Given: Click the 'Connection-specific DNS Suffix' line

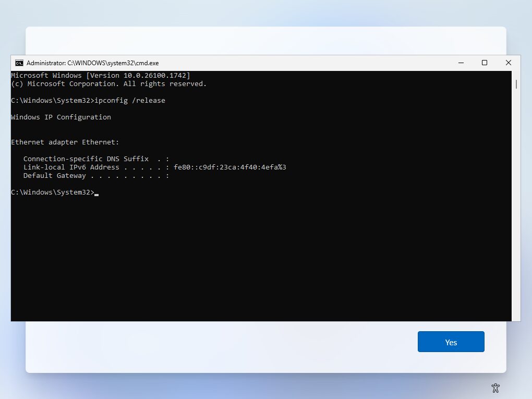Looking at the screenshot, I should point(96,159).
